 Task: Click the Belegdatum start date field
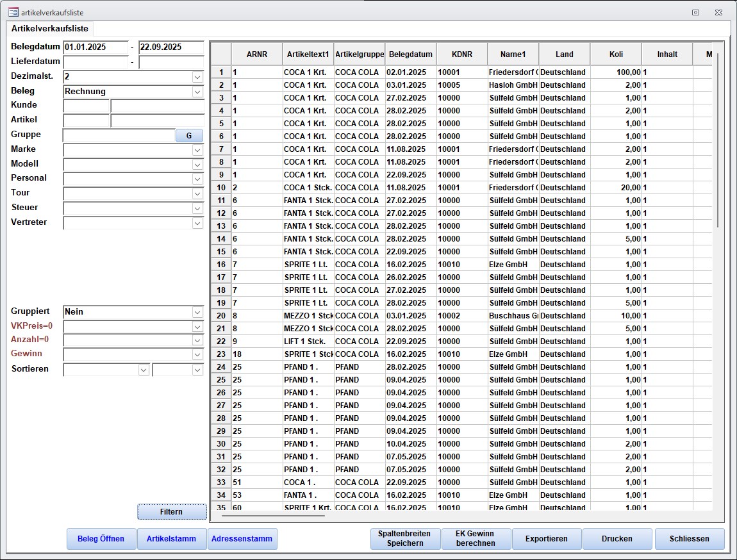coord(95,47)
